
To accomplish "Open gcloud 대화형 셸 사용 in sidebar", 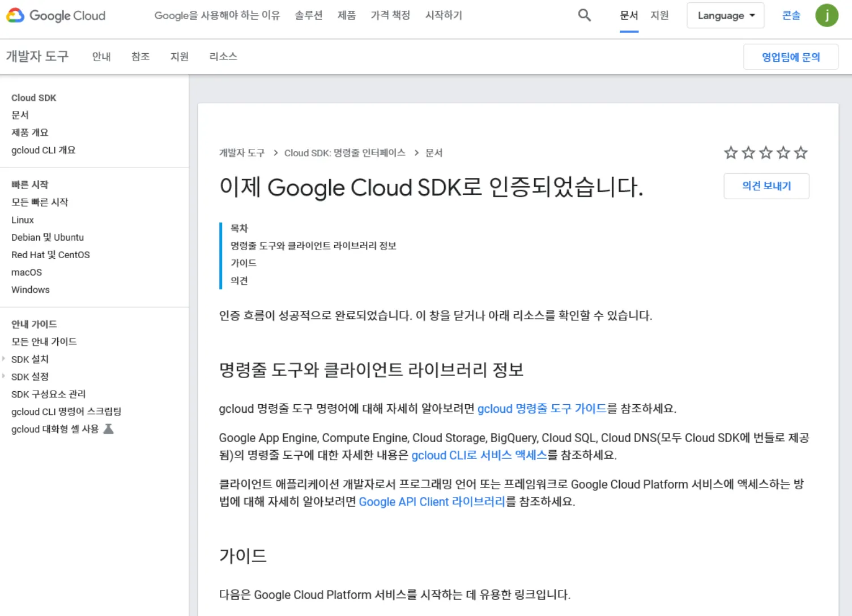I will (x=55, y=429).
